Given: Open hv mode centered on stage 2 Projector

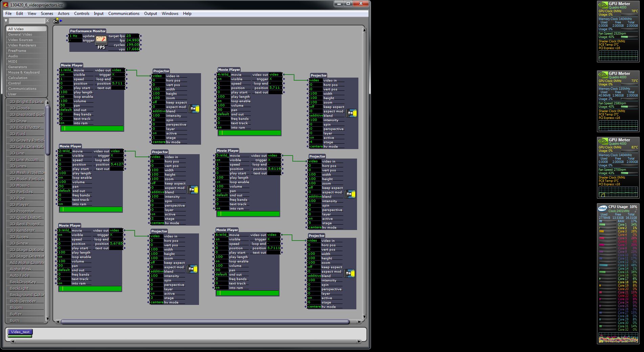Looking at the screenshot, I should pyautogui.click(x=157, y=223).
